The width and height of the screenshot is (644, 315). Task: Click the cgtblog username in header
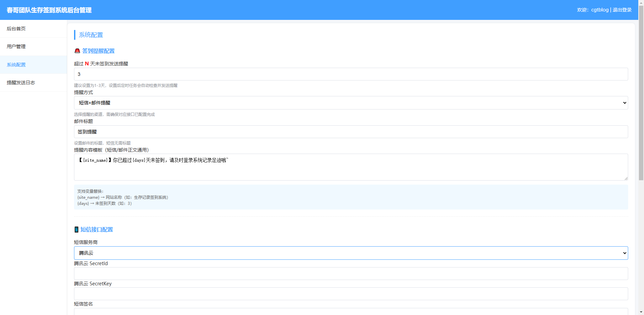tap(600, 10)
